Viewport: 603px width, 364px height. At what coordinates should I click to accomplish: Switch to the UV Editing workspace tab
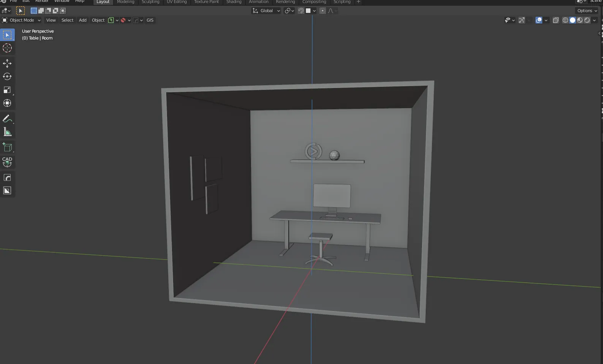pyautogui.click(x=177, y=2)
